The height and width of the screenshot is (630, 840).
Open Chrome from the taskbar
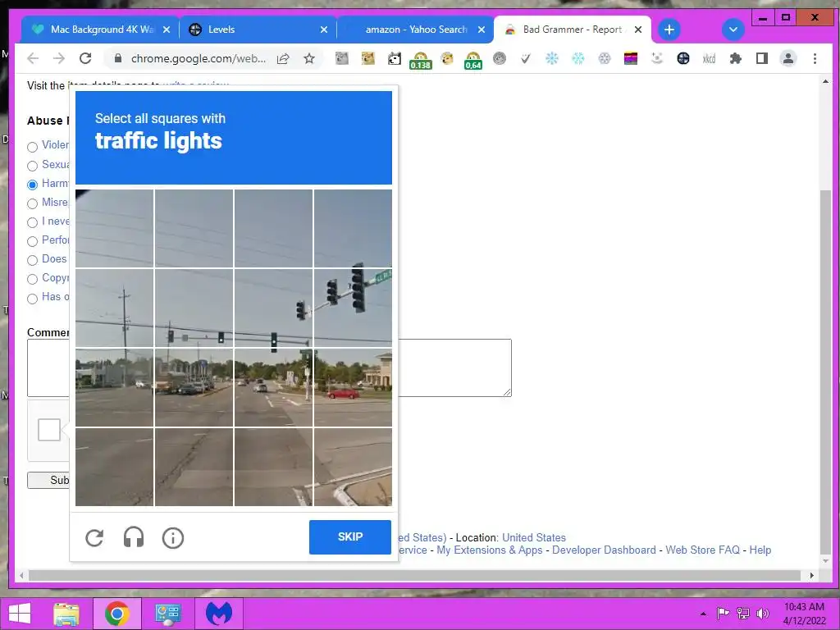pyautogui.click(x=117, y=614)
